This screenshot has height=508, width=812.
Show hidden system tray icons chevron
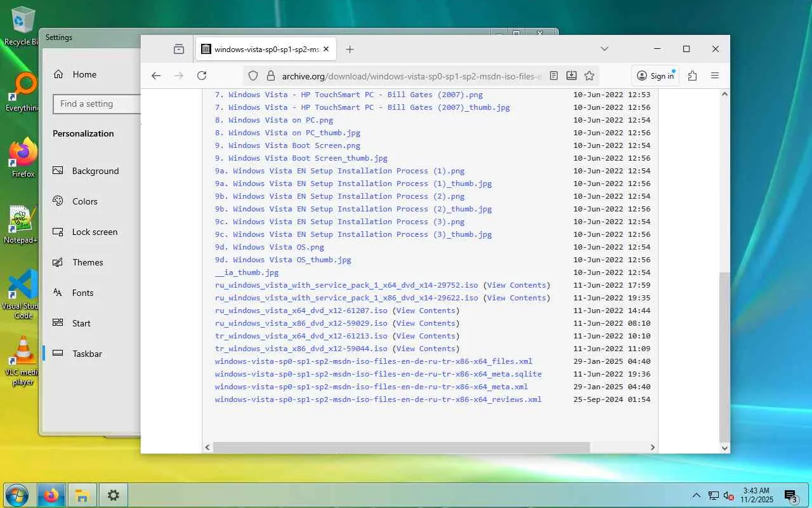pyautogui.click(x=697, y=495)
